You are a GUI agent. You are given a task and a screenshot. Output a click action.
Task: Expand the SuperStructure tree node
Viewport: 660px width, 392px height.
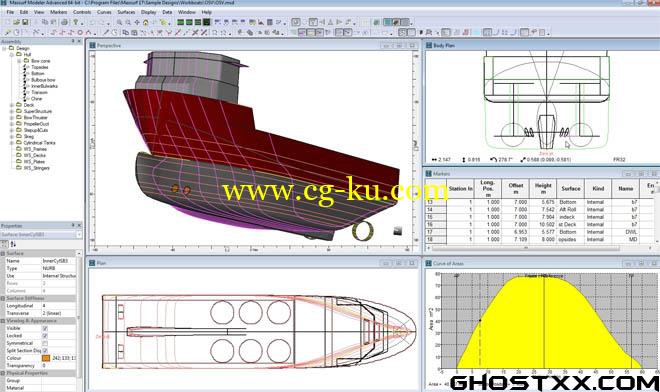11,111
